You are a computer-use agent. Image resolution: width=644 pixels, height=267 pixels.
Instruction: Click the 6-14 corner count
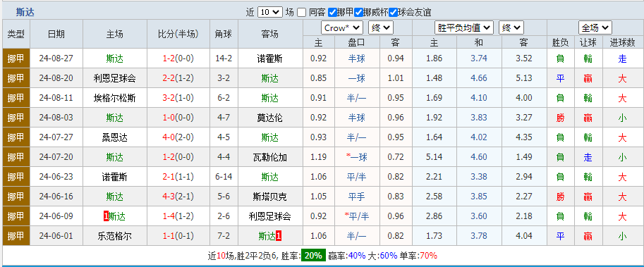pos(224,177)
